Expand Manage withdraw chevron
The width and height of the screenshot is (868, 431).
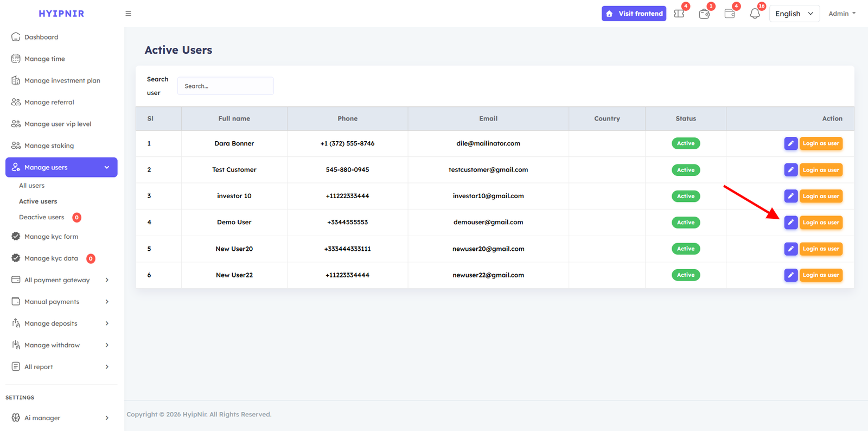pyautogui.click(x=107, y=345)
